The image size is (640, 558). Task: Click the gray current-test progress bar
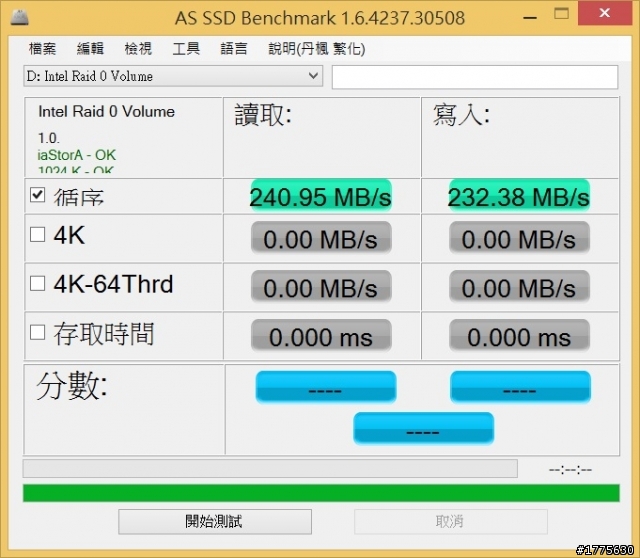pos(270,469)
